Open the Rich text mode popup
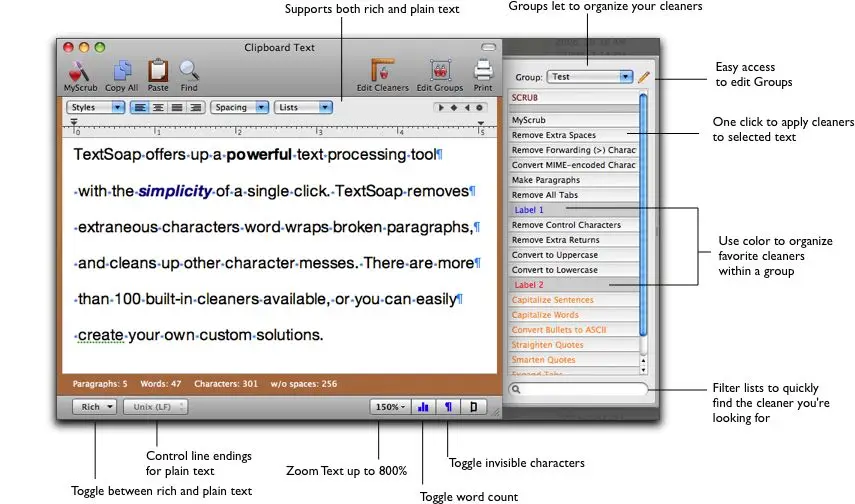This screenshot has height=504, width=855. tap(94, 406)
